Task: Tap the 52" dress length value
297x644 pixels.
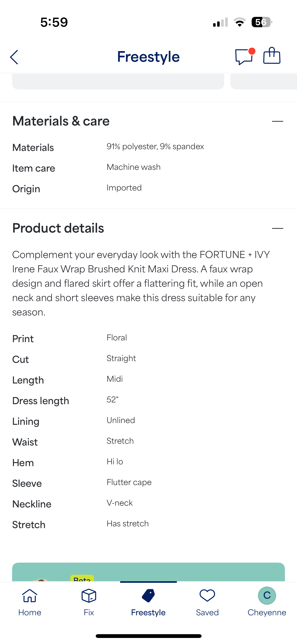Action: (x=112, y=399)
